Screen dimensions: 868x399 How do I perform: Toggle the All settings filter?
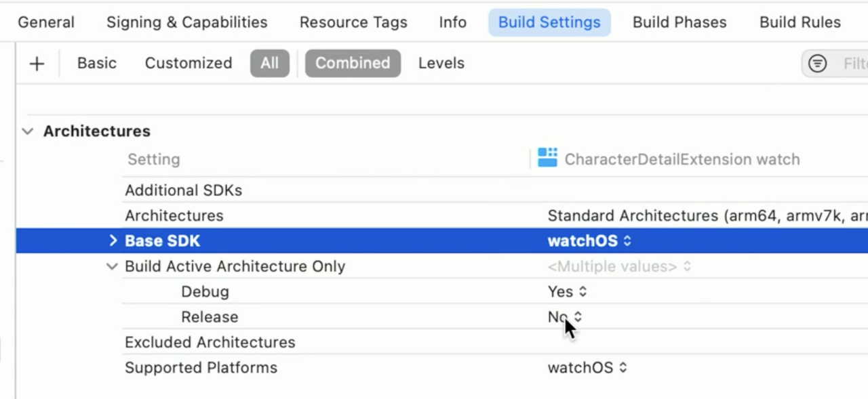(269, 63)
